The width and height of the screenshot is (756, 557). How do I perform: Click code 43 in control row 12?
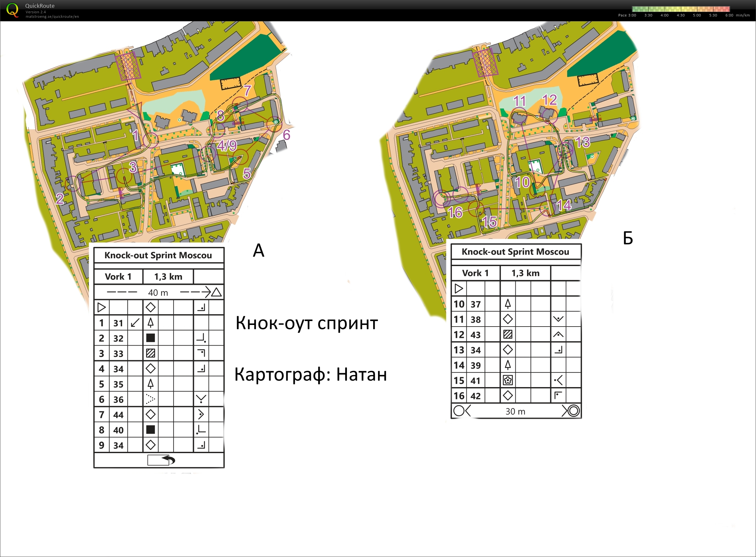[x=475, y=335]
